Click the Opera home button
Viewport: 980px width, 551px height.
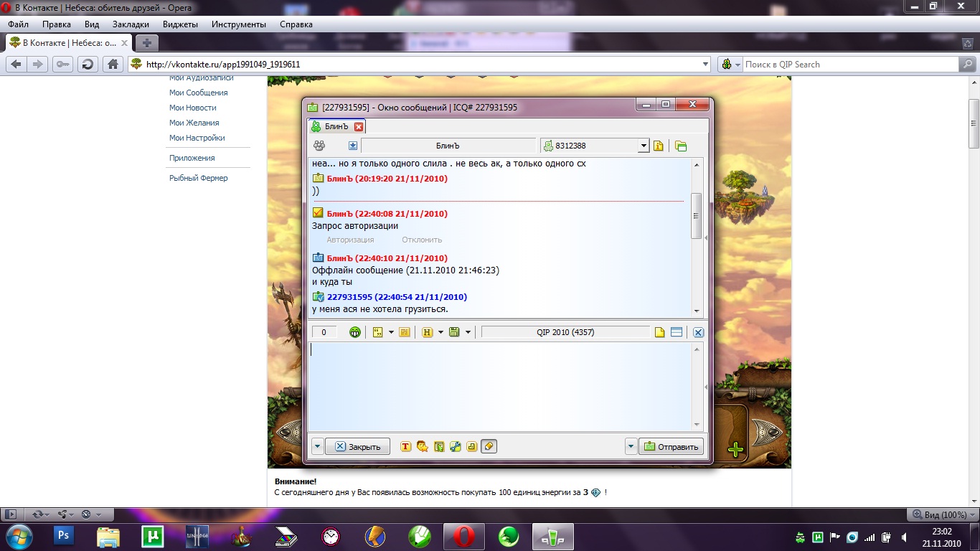(x=113, y=64)
